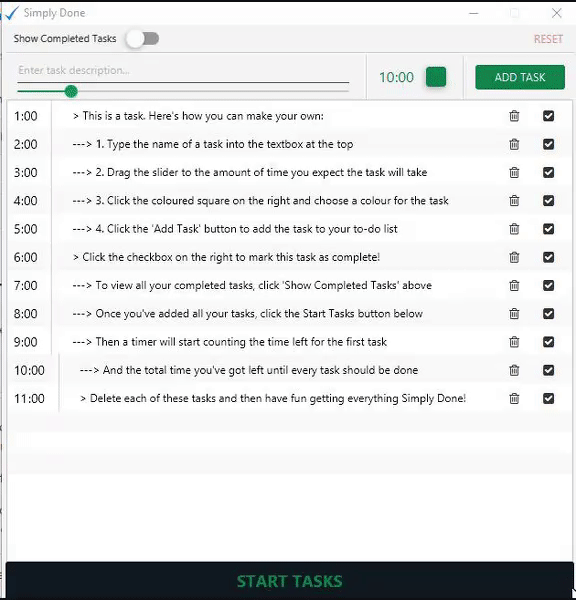
Task: Remove the 'Once you've added all your tasks' row
Action: 514,314
